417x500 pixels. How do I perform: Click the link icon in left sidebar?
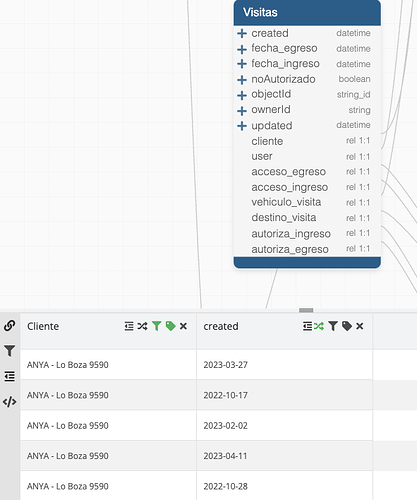(10, 325)
